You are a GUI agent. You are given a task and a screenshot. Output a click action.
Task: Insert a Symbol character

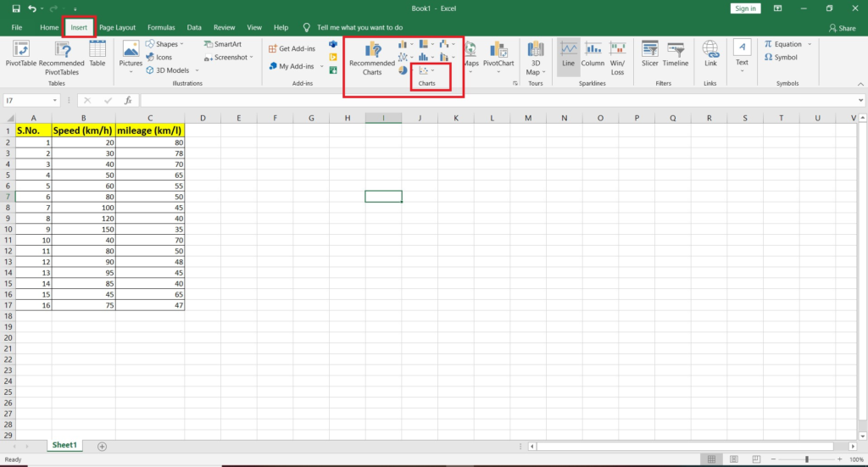point(781,57)
